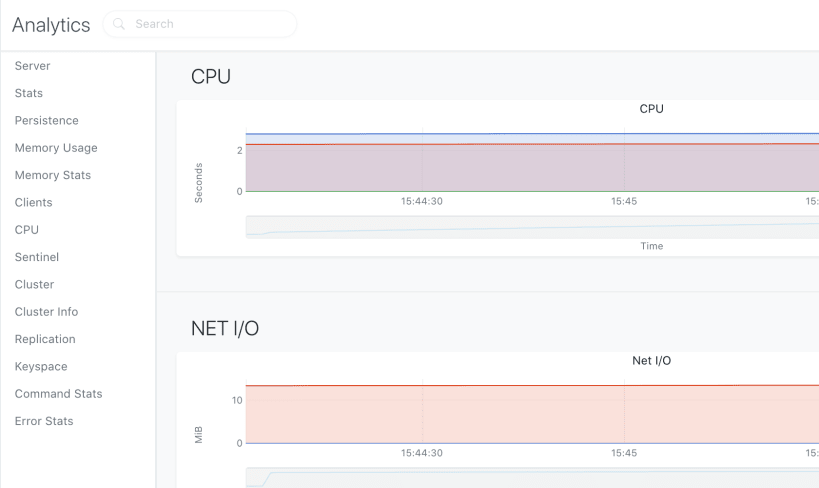This screenshot has width=819, height=488.
Task: Select Cluster sidebar item
Action: pos(34,284)
